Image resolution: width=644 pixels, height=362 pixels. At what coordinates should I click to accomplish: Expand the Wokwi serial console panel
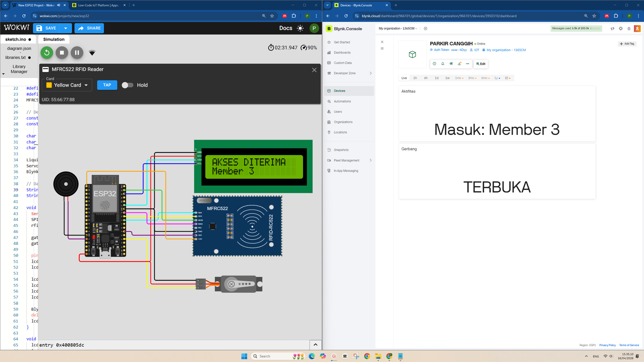coord(316,345)
